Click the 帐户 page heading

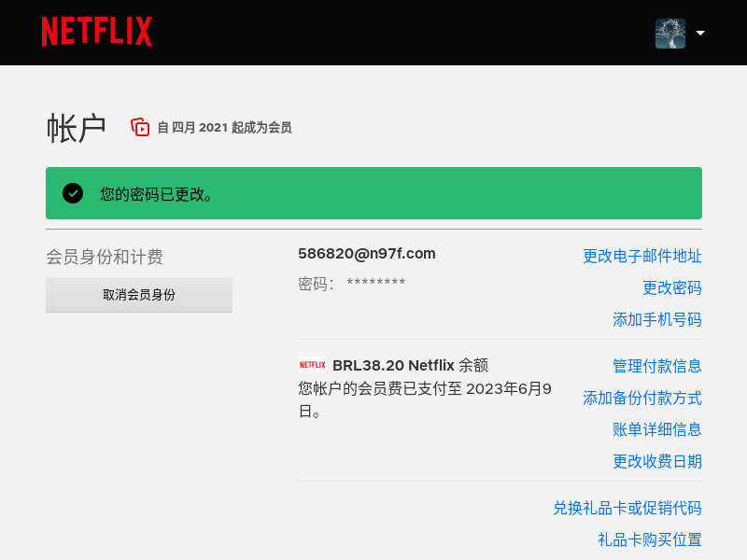click(x=77, y=128)
